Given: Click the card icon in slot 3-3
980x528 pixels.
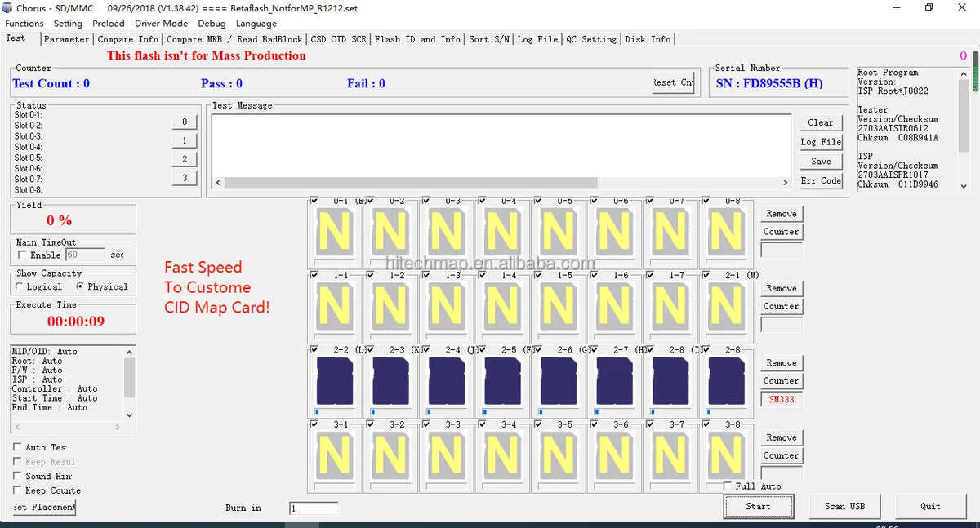Looking at the screenshot, I should tap(447, 455).
